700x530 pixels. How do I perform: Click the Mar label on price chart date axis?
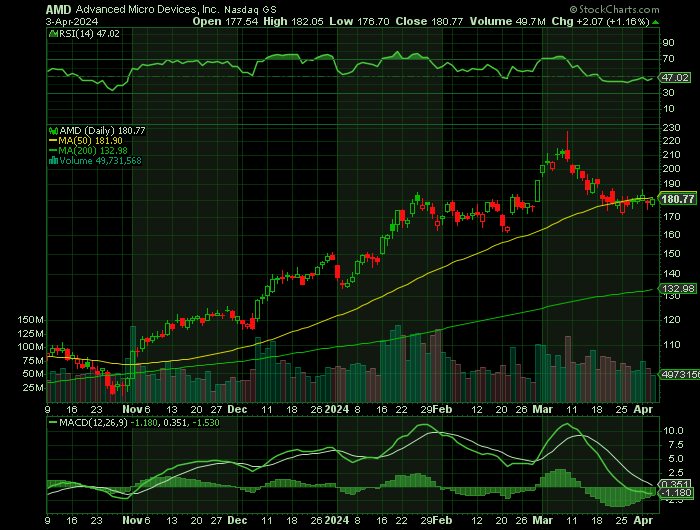coord(542,409)
